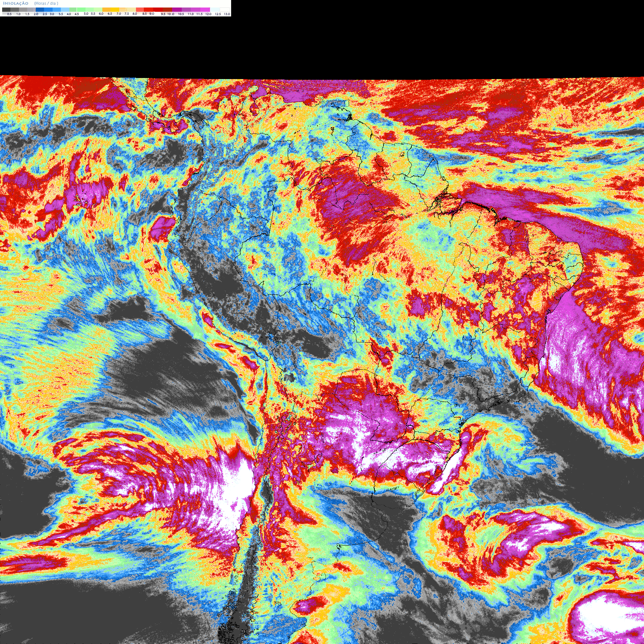This screenshot has width=644, height=644.
Task: Click the (Horas / dia) unit label
Action: pos(46,3)
